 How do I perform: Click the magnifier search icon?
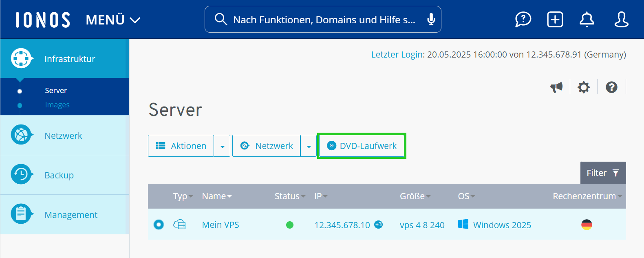(x=221, y=19)
